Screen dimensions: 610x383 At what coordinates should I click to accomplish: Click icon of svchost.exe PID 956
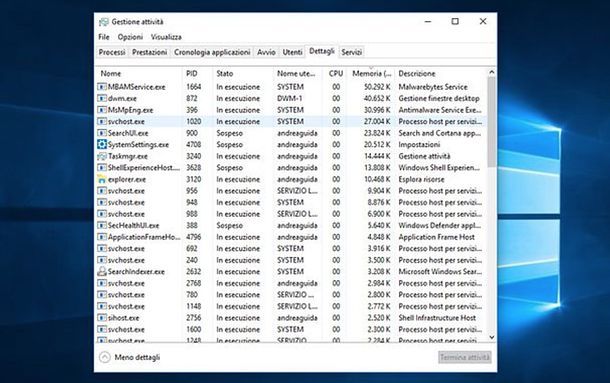(x=102, y=191)
